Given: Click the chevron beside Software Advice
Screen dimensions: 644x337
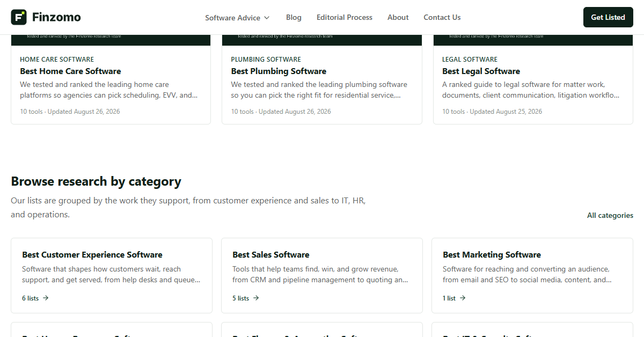Looking at the screenshot, I should [266, 18].
